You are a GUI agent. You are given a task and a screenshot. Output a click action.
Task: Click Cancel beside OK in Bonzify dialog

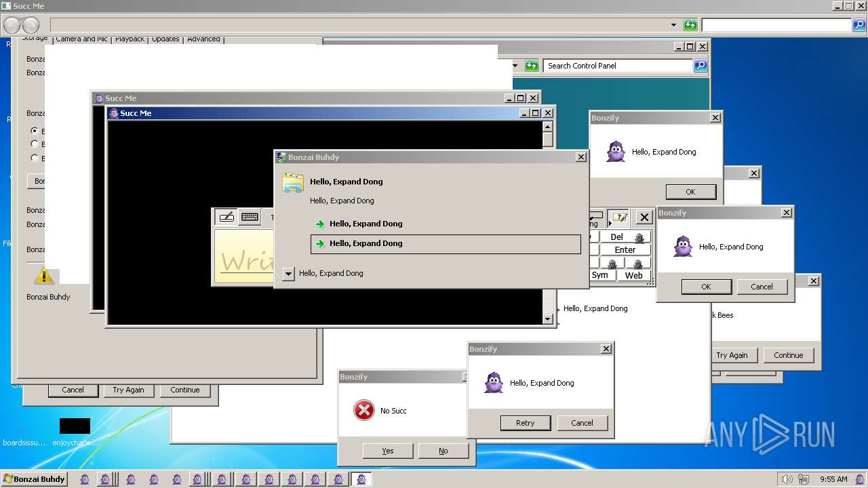(762, 287)
